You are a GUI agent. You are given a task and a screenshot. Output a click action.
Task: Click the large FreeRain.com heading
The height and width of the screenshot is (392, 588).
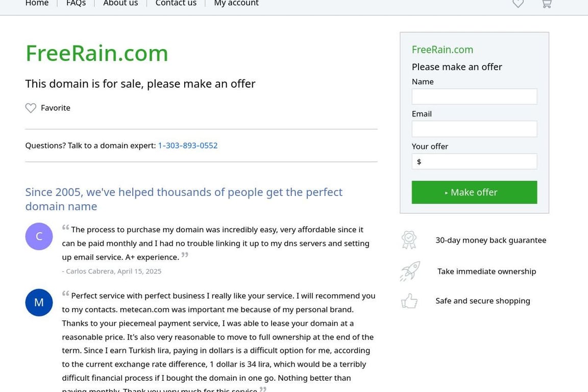coord(97,53)
